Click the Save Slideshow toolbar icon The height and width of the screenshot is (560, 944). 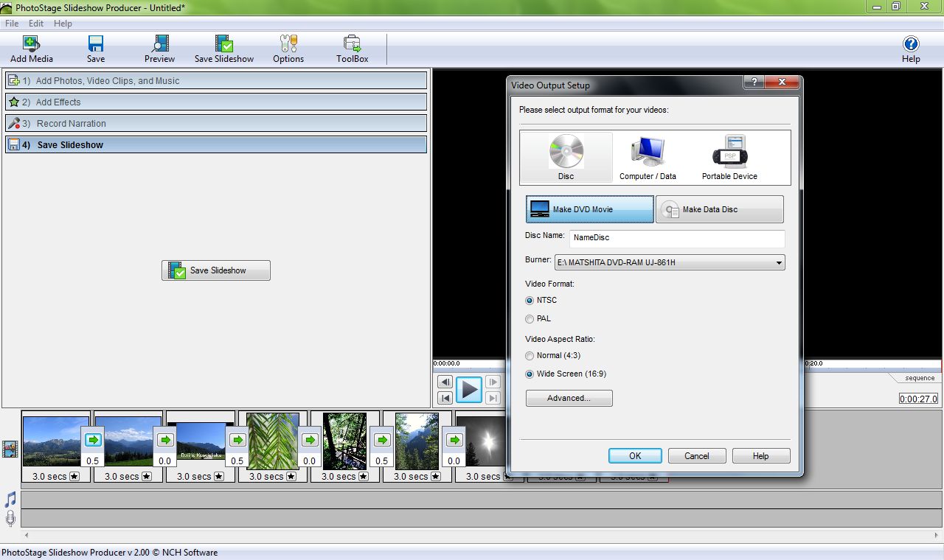[224, 49]
